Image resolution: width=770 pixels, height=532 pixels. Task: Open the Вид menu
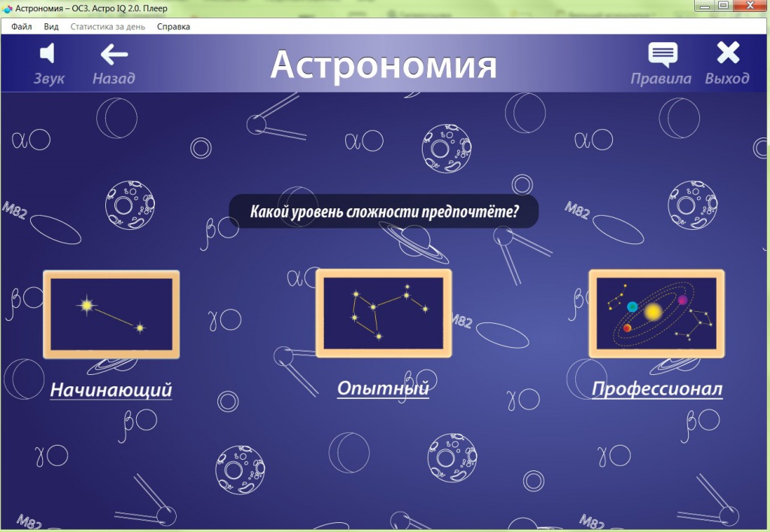coord(51,26)
